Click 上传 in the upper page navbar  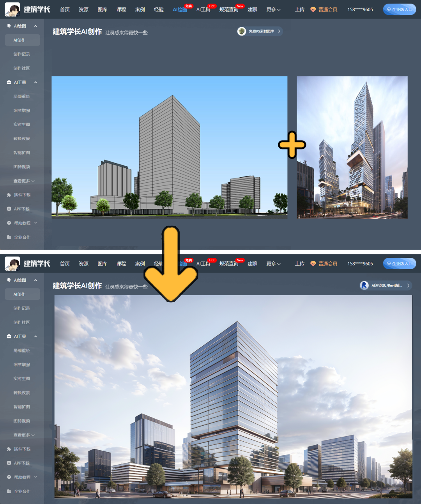pyautogui.click(x=300, y=9)
